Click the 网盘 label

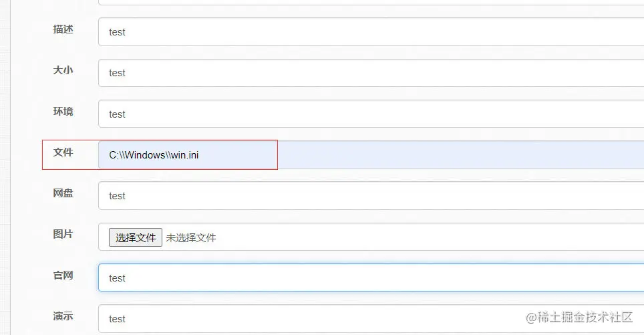click(x=63, y=193)
